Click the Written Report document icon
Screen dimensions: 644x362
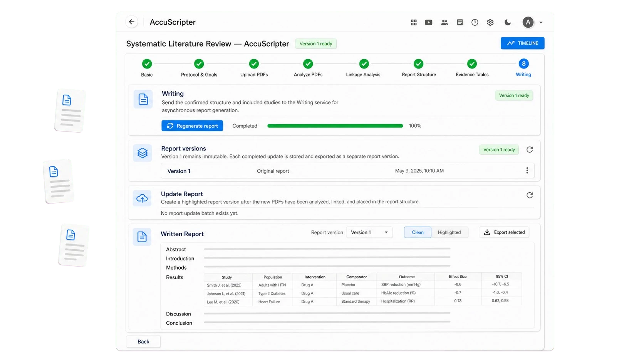(142, 237)
